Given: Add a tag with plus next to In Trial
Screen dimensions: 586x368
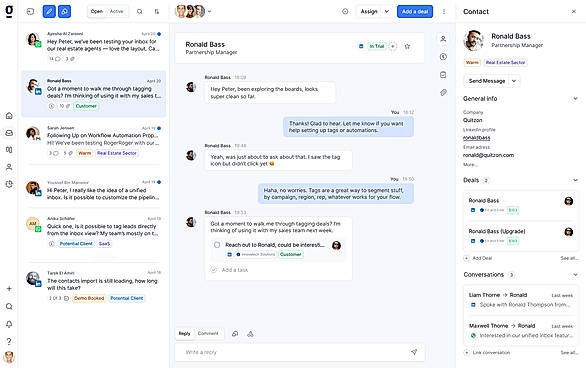Looking at the screenshot, I should pos(393,46).
